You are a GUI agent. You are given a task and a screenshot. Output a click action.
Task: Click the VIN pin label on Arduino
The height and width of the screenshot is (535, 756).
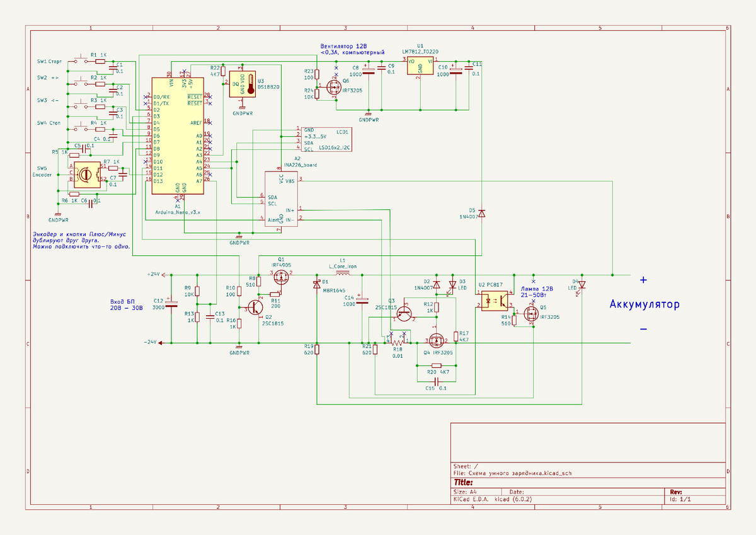[x=170, y=83]
